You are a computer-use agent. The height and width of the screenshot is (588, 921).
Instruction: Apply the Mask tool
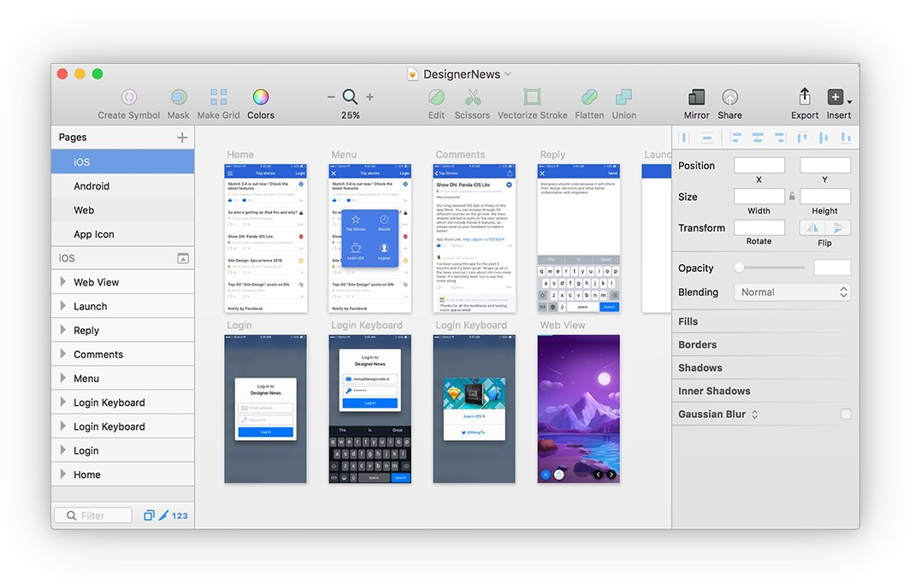179,97
